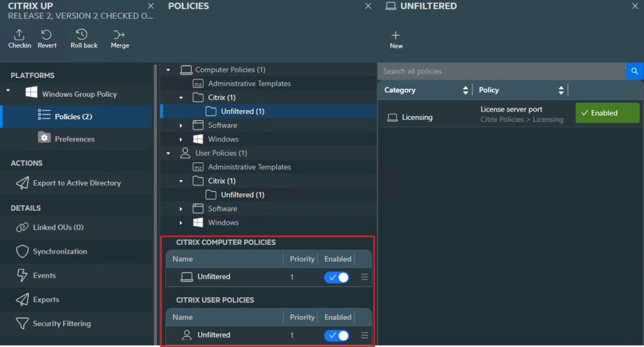Select Administrative Templates under User Policies
The height and width of the screenshot is (347, 644).
[249, 168]
